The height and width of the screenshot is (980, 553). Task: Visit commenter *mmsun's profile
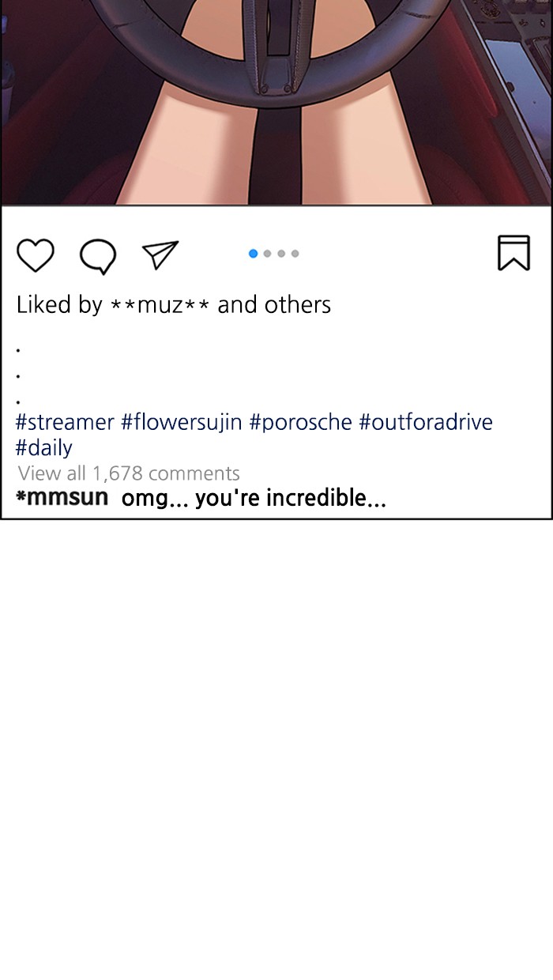(62, 499)
